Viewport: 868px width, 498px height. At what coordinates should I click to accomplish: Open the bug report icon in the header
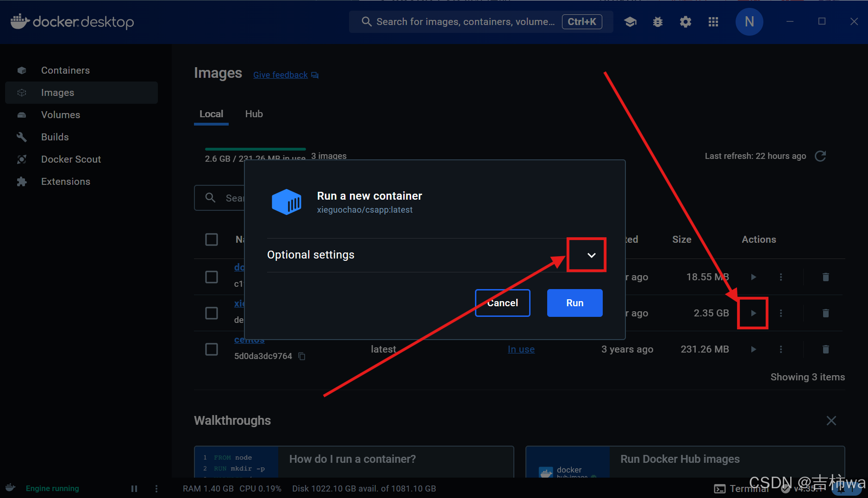(x=657, y=21)
